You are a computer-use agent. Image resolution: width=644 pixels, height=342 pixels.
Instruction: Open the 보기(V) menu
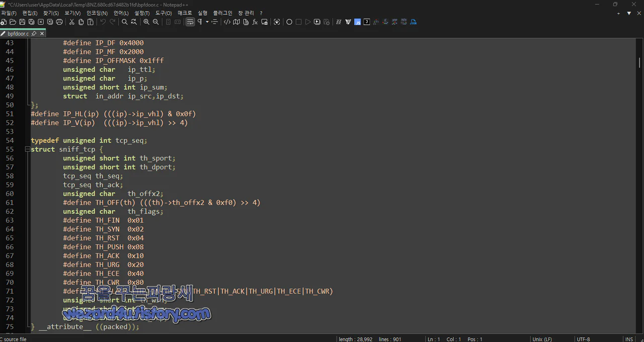tap(72, 13)
